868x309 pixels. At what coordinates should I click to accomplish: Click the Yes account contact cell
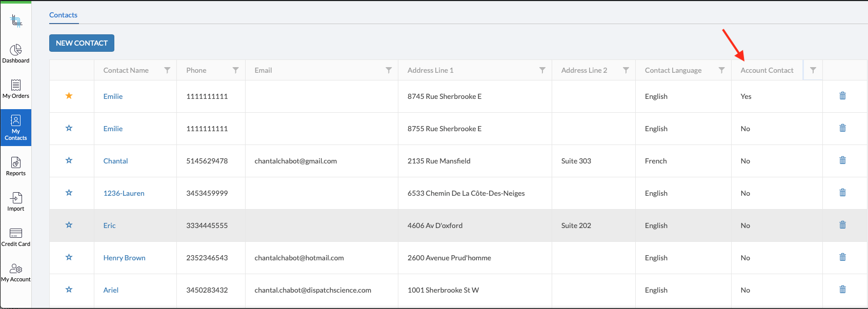(x=746, y=96)
